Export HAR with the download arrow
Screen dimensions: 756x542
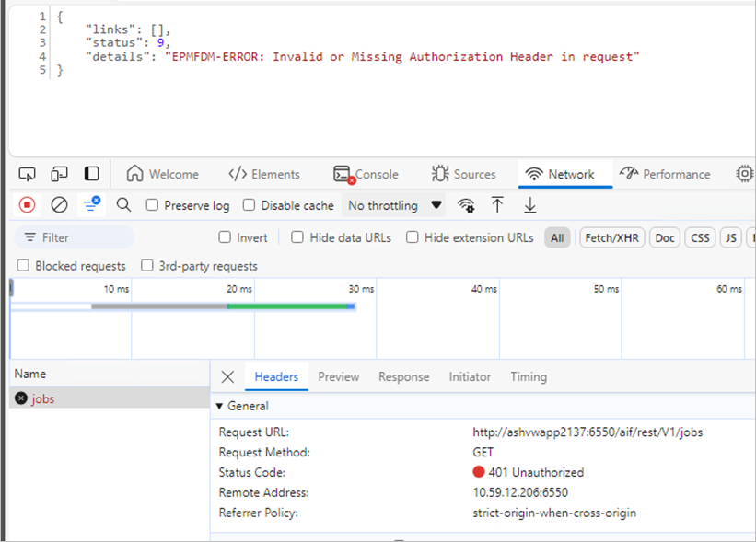(x=529, y=205)
